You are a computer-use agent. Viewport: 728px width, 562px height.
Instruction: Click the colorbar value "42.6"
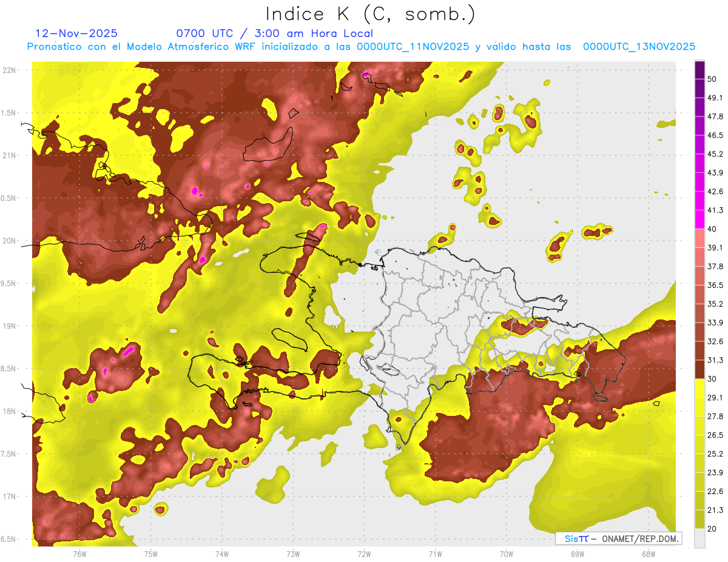point(715,192)
